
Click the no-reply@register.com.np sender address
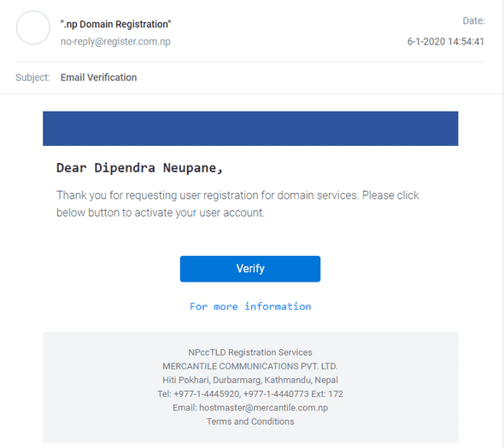tap(115, 42)
